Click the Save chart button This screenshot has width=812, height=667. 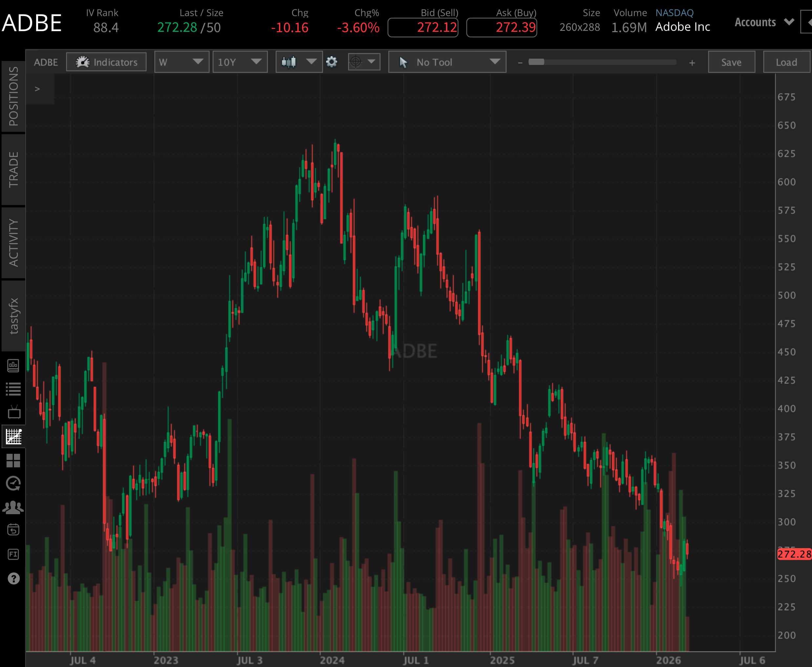pyautogui.click(x=731, y=62)
